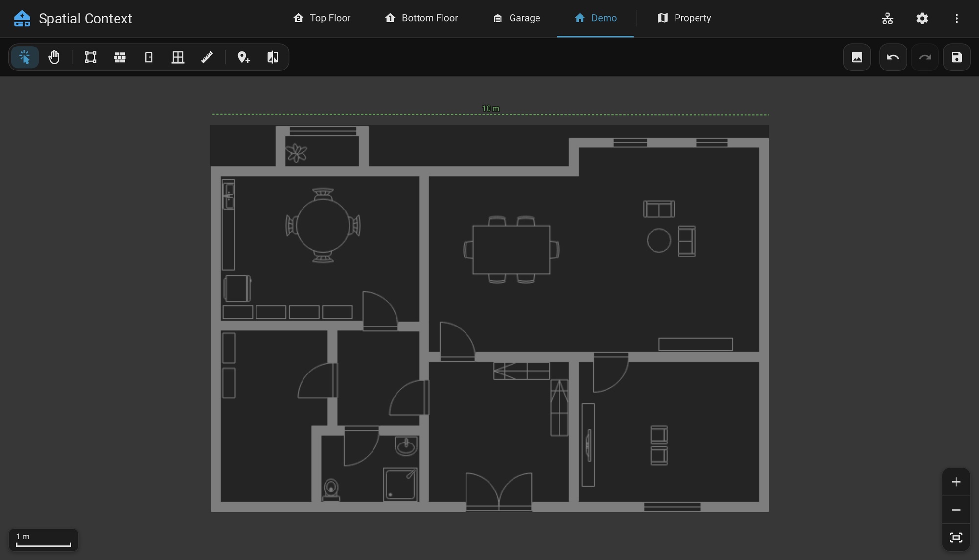This screenshot has width=979, height=560.
Task: Open the three-dot more options menu
Action: 956,19
